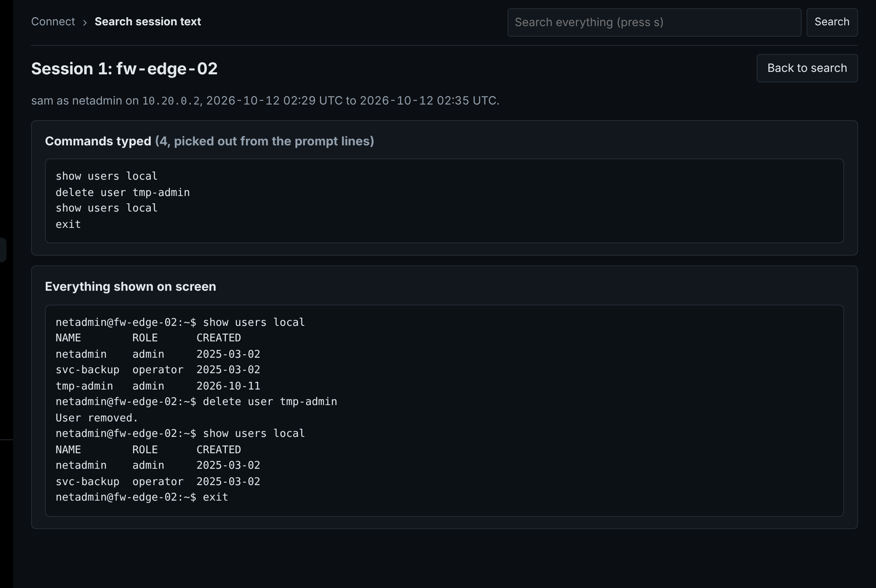Select the IP address 10.20.0.2
This screenshot has height=588, width=876.
click(x=171, y=101)
